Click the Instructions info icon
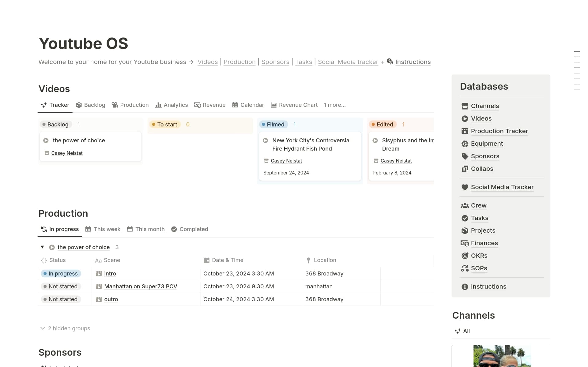 coord(465,286)
